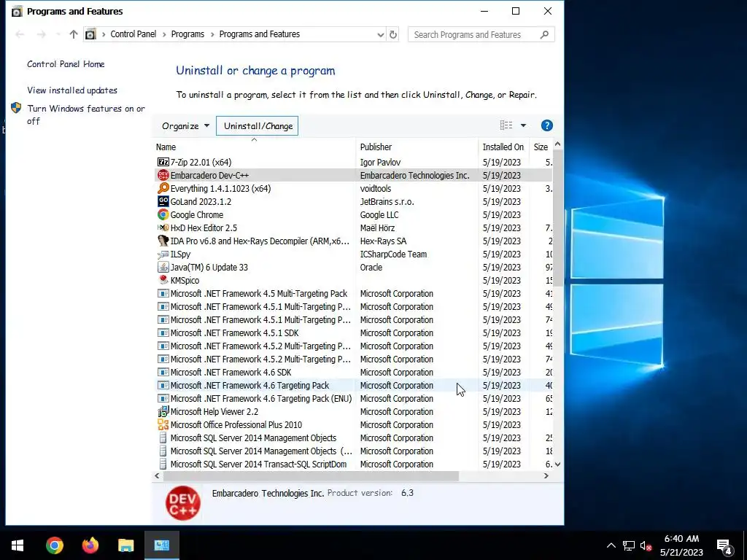Viewport: 747px width, 560px height.
Task: Open Control Panel Home link
Action: coord(66,64)
